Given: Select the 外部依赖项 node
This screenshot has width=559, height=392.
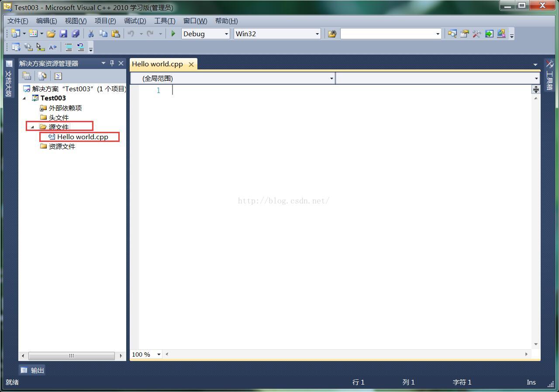Looking at the screenshot, I should tap(65, 108).
